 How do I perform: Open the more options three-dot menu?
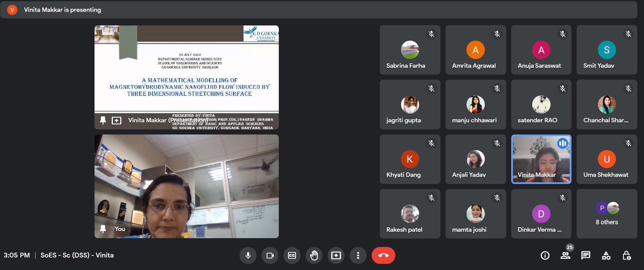click(358, 255)
